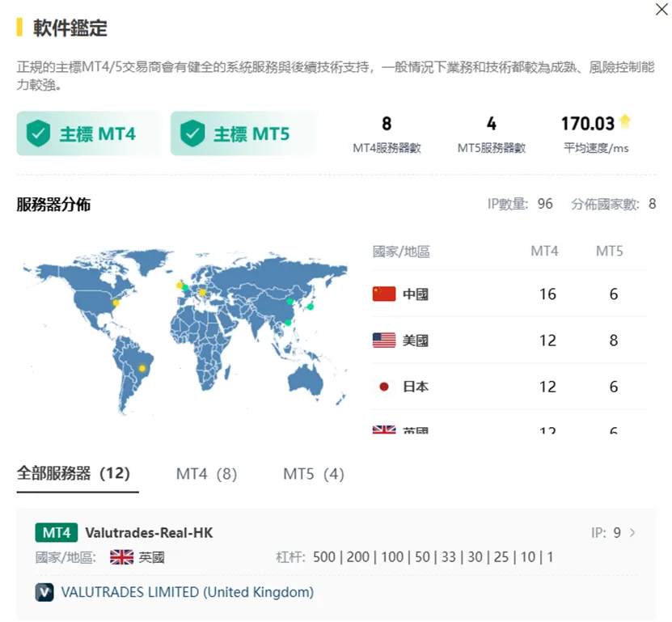Close the software identification dialog

pos(661,9)
